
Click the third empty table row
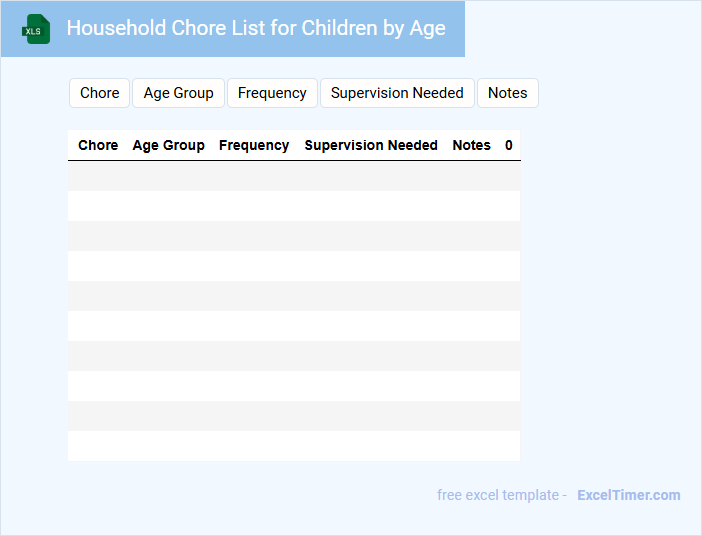pyautogui.click(x=294, y=236)
